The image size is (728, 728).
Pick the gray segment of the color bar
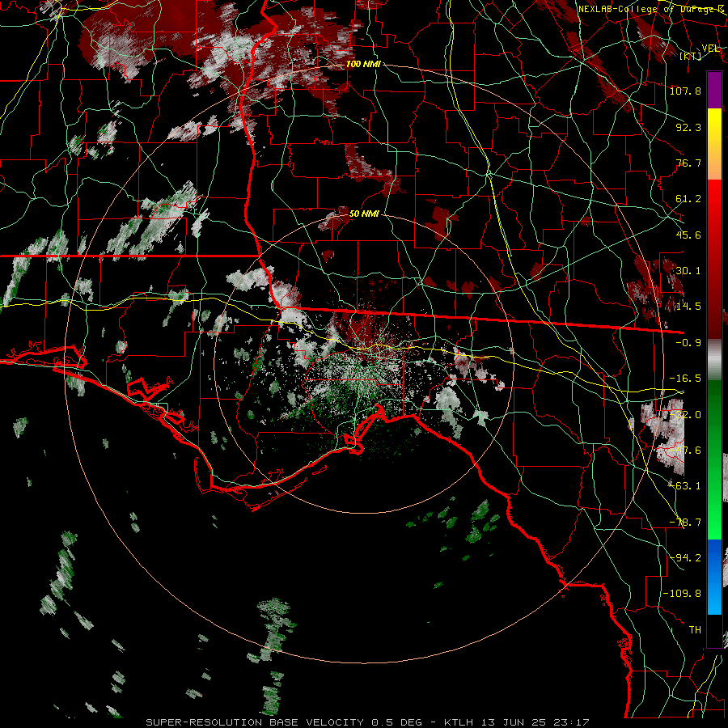714,360
